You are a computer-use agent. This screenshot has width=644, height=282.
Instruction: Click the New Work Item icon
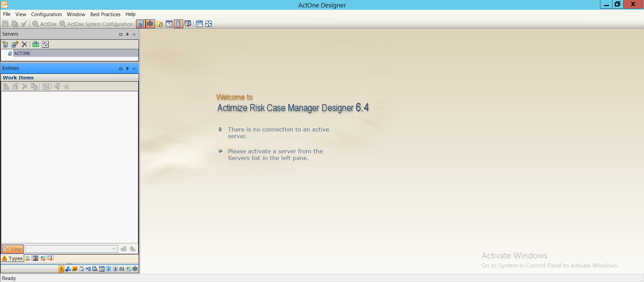point(6,86)
